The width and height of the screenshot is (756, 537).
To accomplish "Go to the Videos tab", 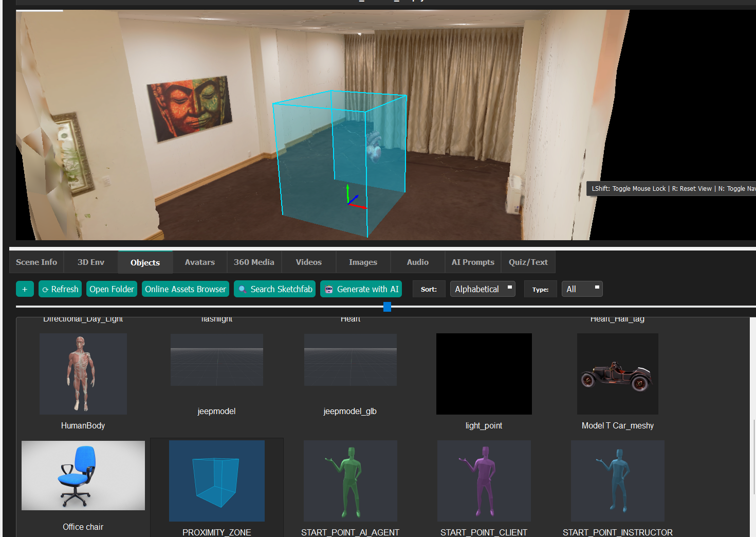I will click(x=309, y=262).
